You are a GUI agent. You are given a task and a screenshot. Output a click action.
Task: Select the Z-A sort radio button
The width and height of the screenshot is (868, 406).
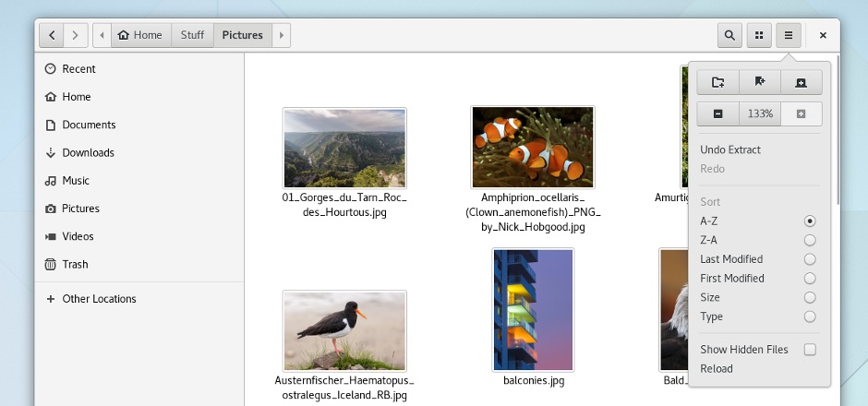810,240
